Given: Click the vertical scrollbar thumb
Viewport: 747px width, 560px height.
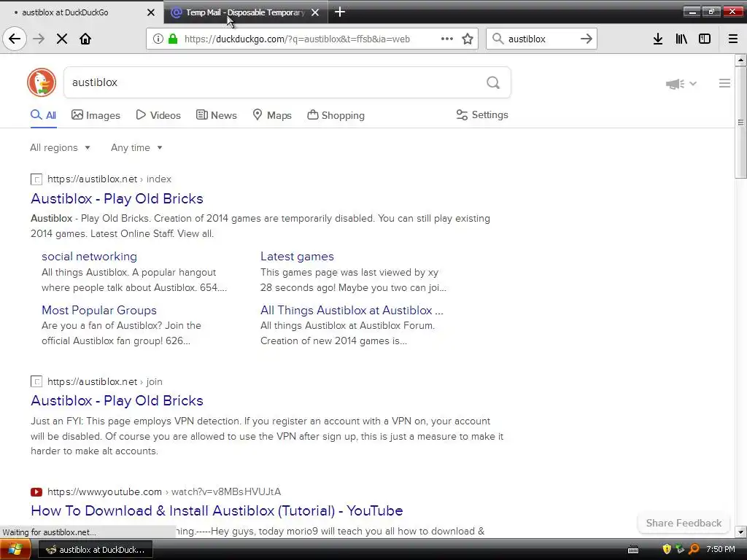Looking at the screenshot, I should click(x=740, y=122).
